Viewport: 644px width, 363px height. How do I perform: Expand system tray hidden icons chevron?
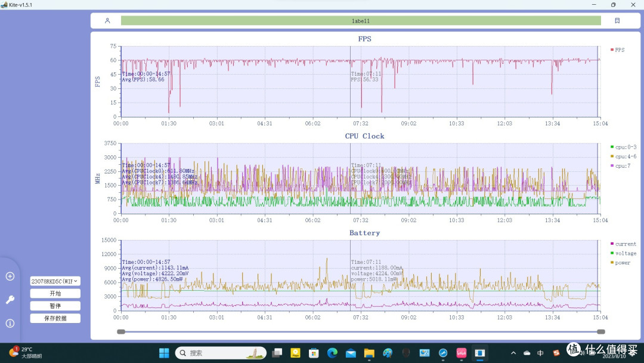point(513,353)
